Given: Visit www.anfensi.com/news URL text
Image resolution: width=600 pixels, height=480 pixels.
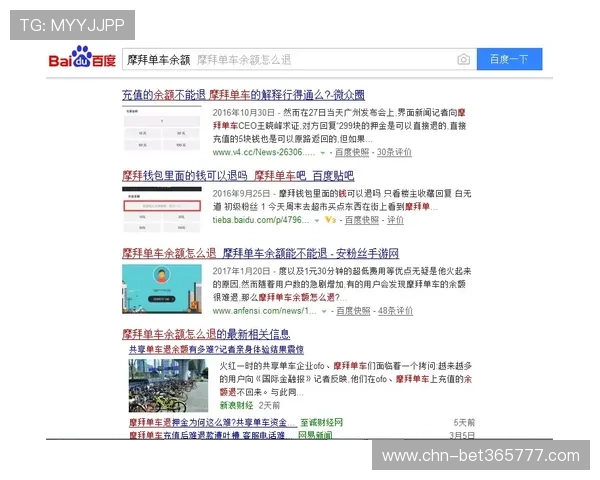Looking at the screenshot, I should pos(264,311).
